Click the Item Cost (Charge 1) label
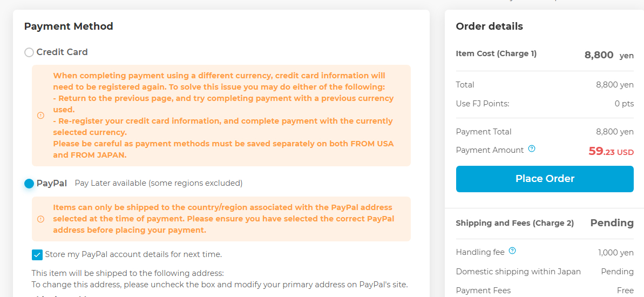This screenshot has width=644, height=297. [496, 53]
